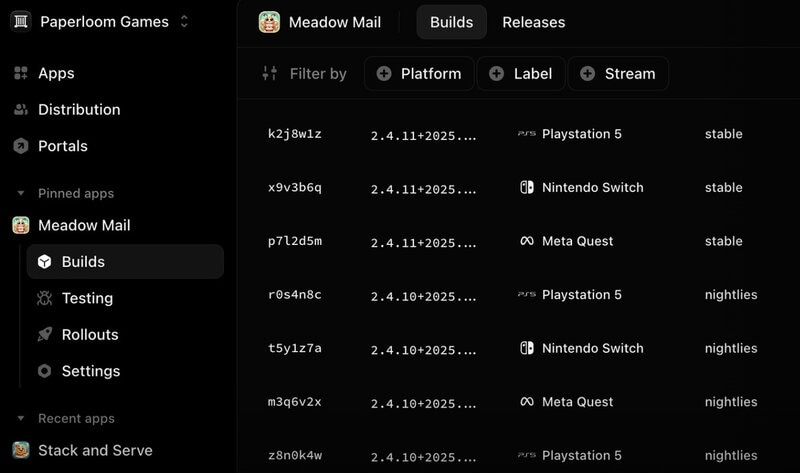Click the filter sliders icon
Image resolution: width=800 pixels, height=473 pixels.
269,73
